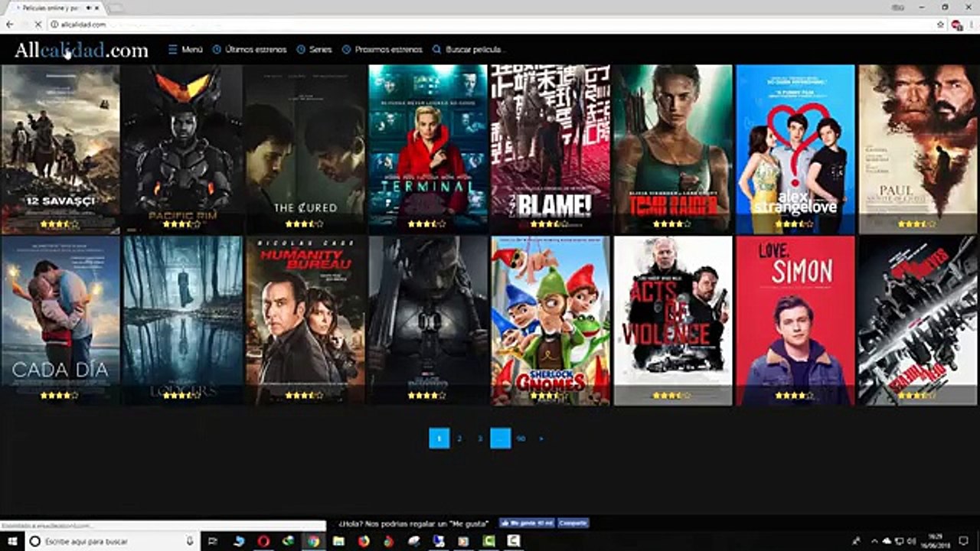The image size is (980, 551).
Task: Click the red browser extension icon
Action: (956, 24)
